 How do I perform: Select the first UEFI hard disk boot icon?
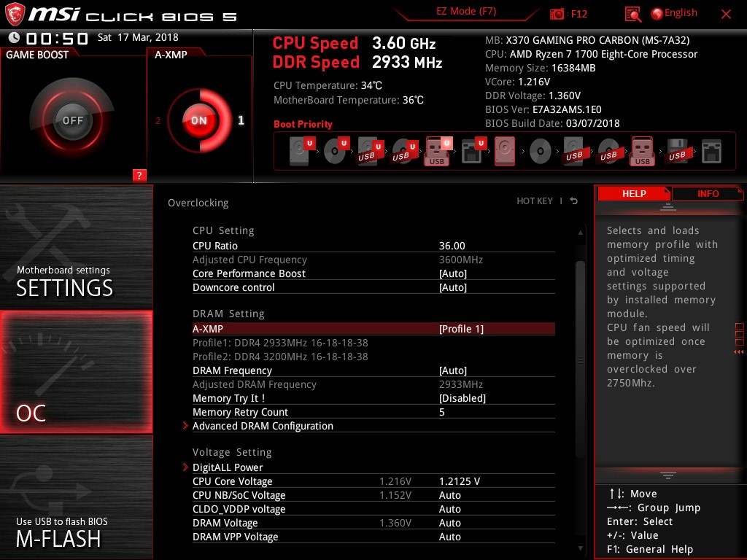[302, 151]
